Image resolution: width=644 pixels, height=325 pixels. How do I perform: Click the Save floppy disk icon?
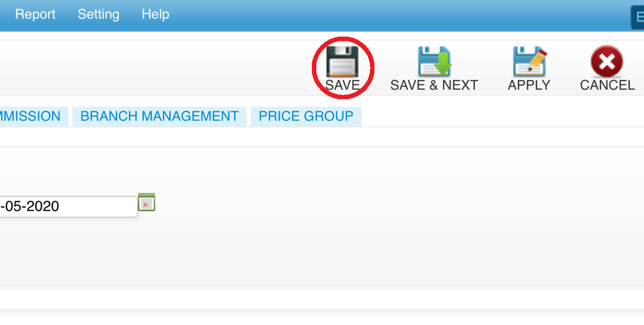point(342,61)
